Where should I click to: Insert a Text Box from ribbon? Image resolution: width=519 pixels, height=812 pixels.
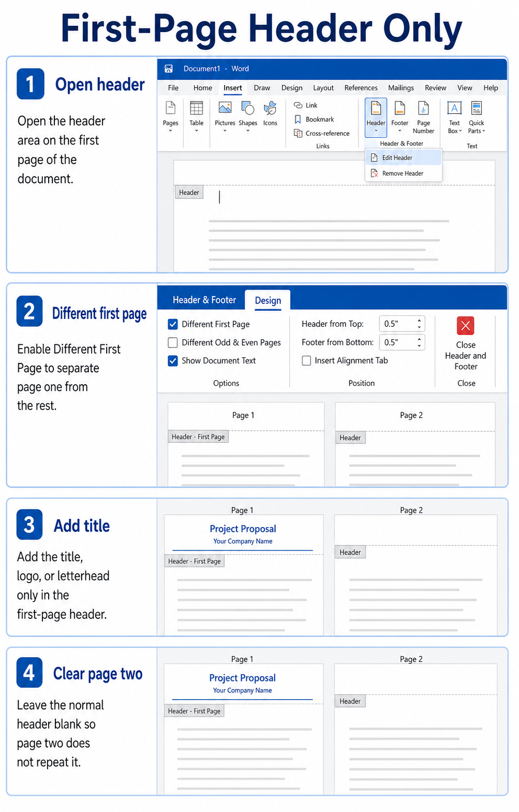click(x=454, y=117)
